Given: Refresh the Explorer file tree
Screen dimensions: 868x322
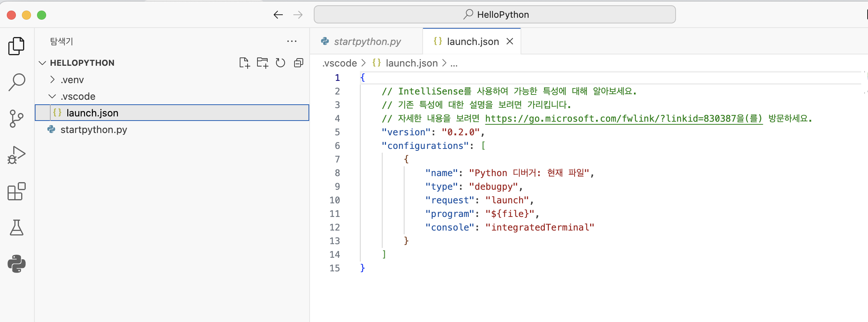Looking at the screenshot, I should (280, 63).
